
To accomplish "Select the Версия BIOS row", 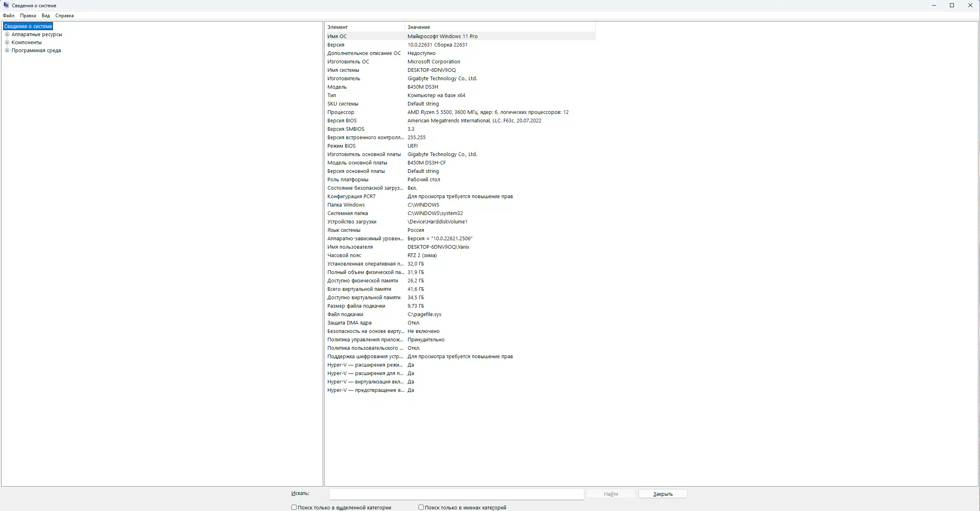I will 460,120.
